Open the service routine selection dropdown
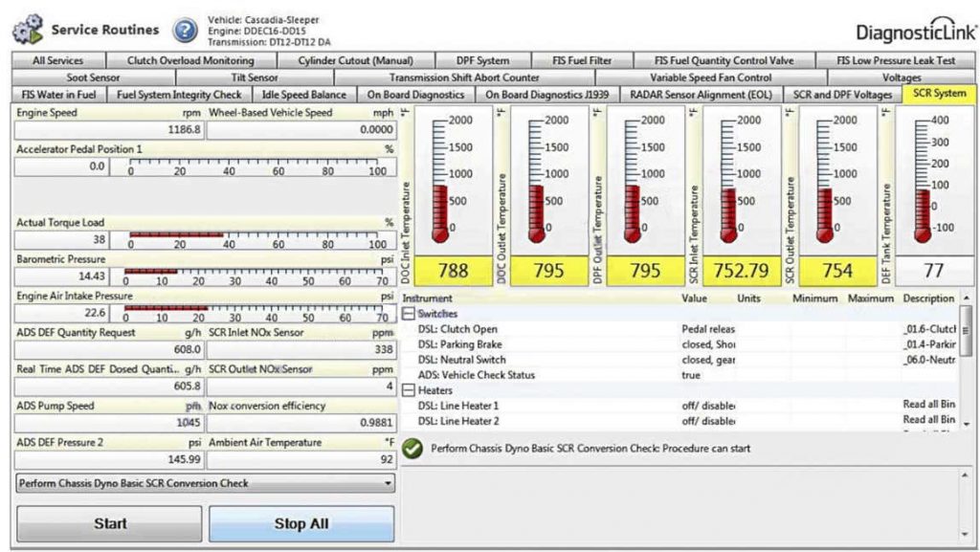The height and width of the screenshot is (552, 980). (387, 482)
